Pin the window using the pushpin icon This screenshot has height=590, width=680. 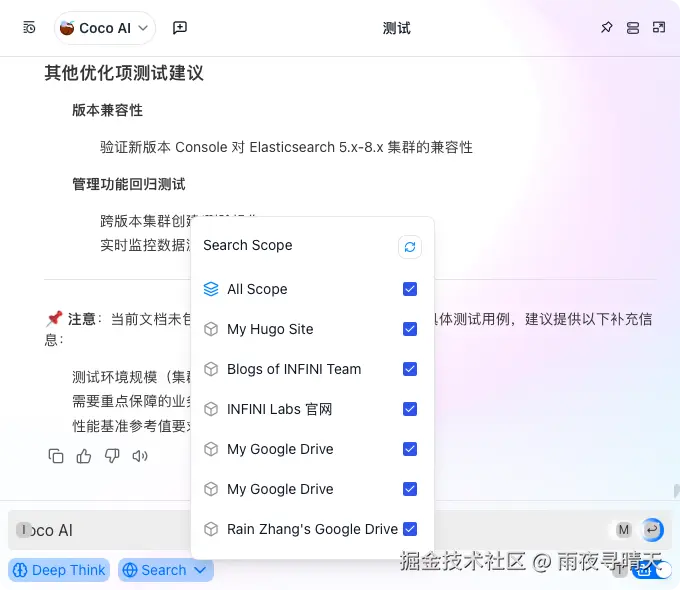coord(606,28)
